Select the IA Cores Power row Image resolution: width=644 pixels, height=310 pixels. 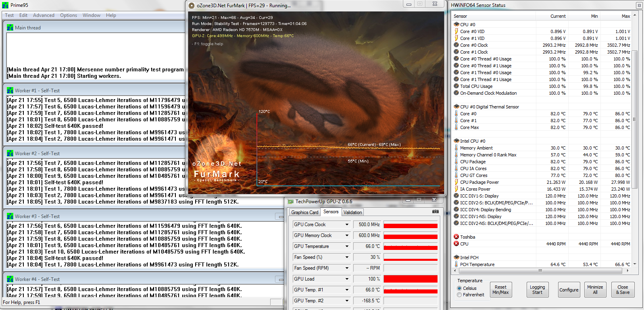click(x=542, y=189)
